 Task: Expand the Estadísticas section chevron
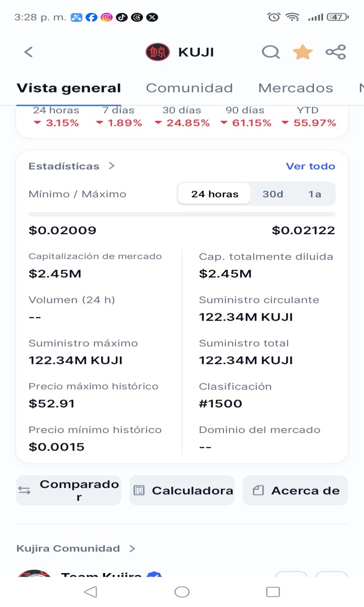pos(112,166)
